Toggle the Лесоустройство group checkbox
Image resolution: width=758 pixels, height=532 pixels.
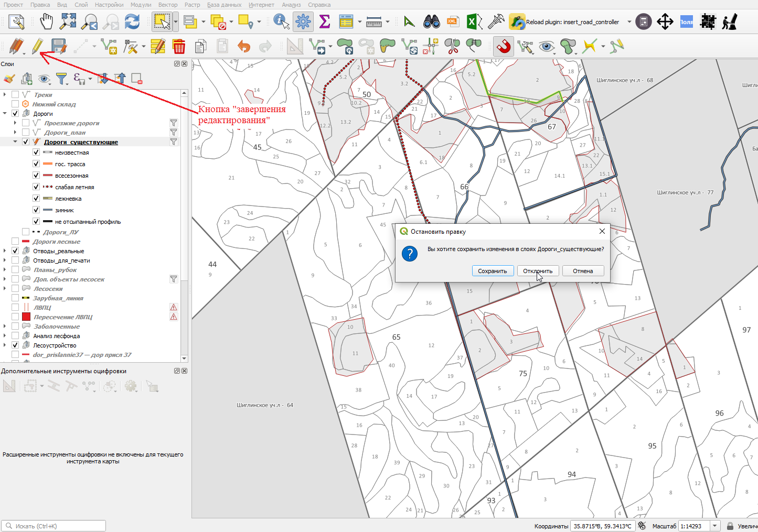15,345
